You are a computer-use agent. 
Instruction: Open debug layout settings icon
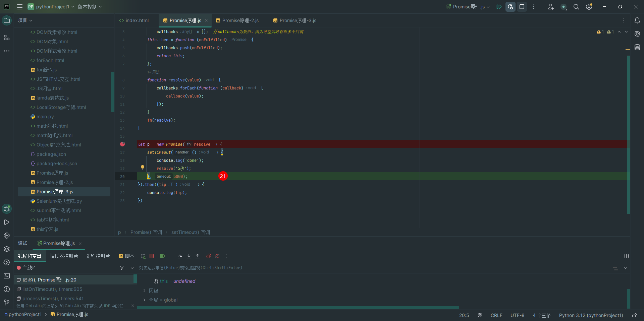point(627,256)
